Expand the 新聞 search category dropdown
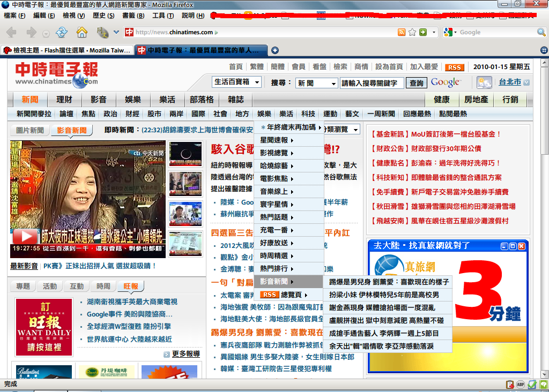The width and height of the screenshot is (549, 392). [x=316, y=83]
